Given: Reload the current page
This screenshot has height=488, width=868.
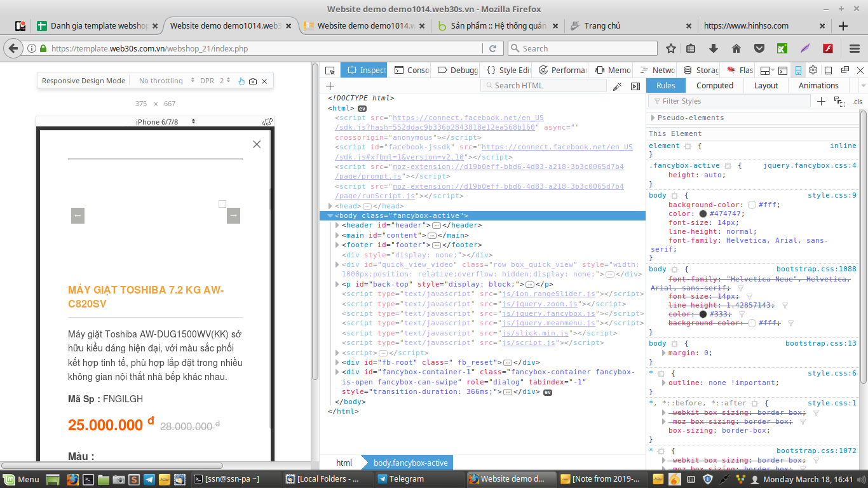Looking at the screenshot, I should tap(492, 48).
